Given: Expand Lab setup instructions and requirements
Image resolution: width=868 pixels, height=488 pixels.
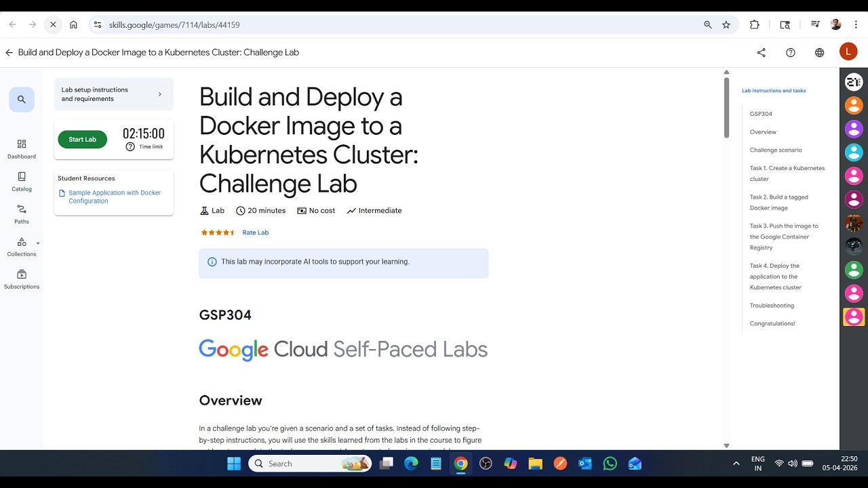Looking at the screenshot, I should [x=114, y=94].
